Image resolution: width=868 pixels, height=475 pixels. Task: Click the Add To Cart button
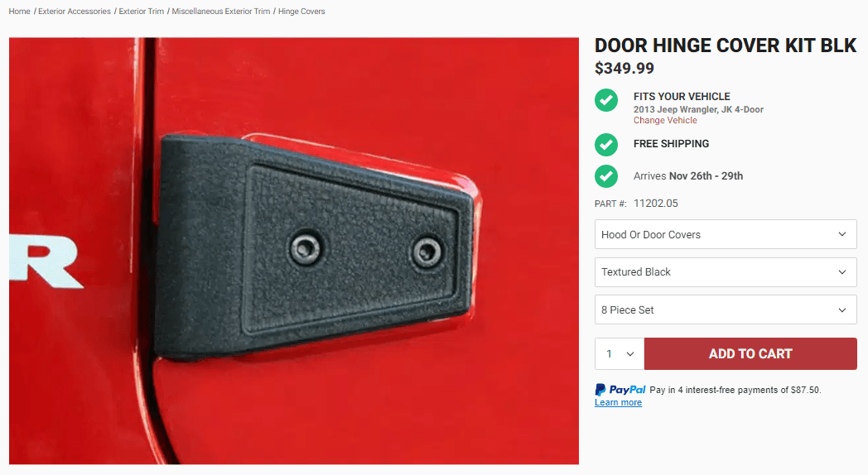(750, 354)
